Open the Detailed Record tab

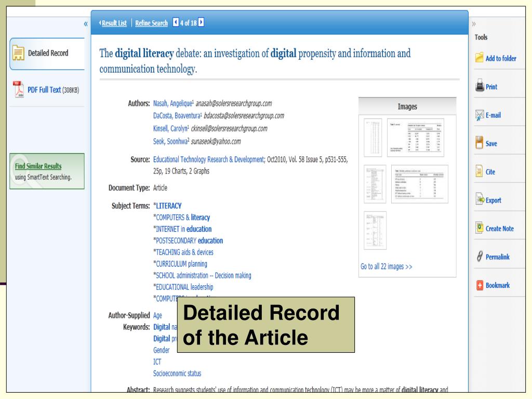pyautogui.click(x=47, y=54)
